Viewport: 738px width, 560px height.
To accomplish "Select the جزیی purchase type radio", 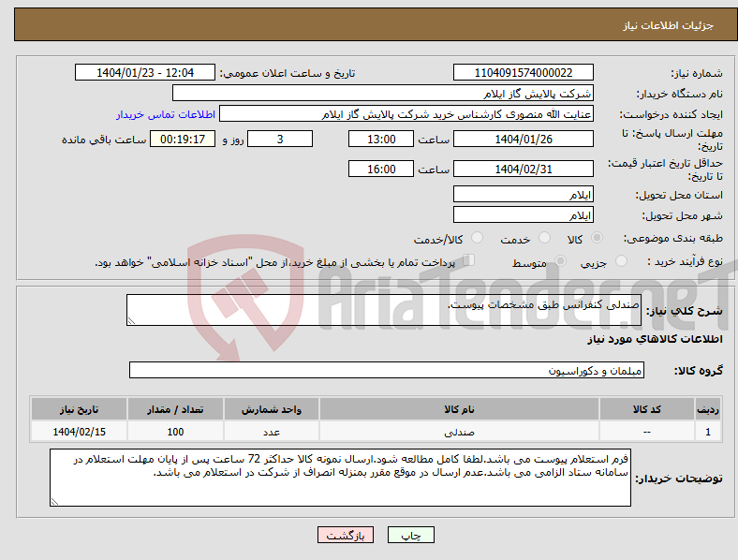I will [621, 261].
